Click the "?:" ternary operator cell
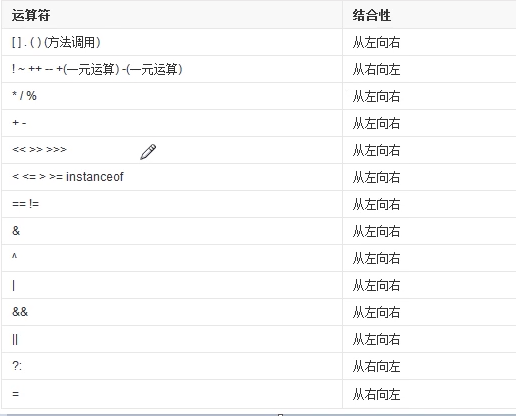 (x=172, y=366)
